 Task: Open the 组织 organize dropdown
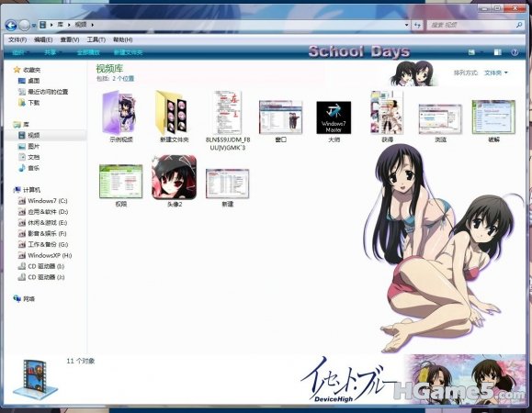[20, 52]
